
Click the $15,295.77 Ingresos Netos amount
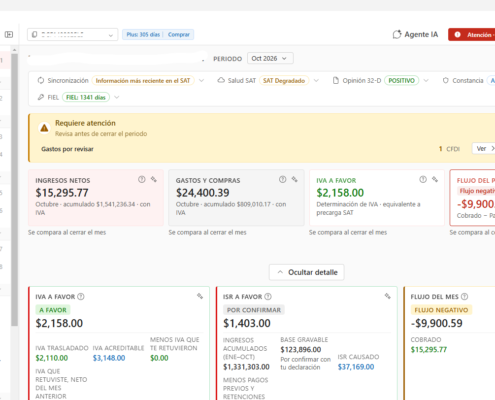click(x=62, y=193)
